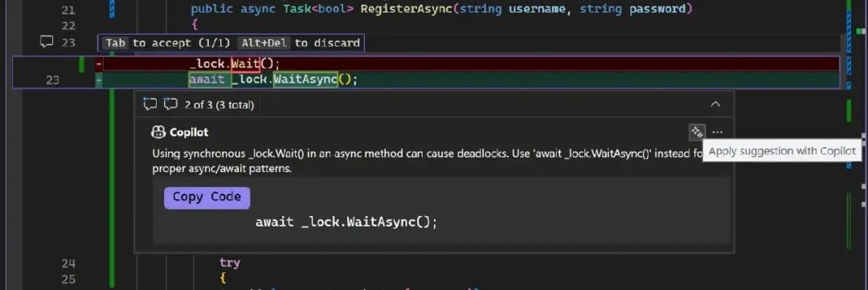Click the Copilot avatar icon
This screenshot has height=290, width=868.
[158, 133]
